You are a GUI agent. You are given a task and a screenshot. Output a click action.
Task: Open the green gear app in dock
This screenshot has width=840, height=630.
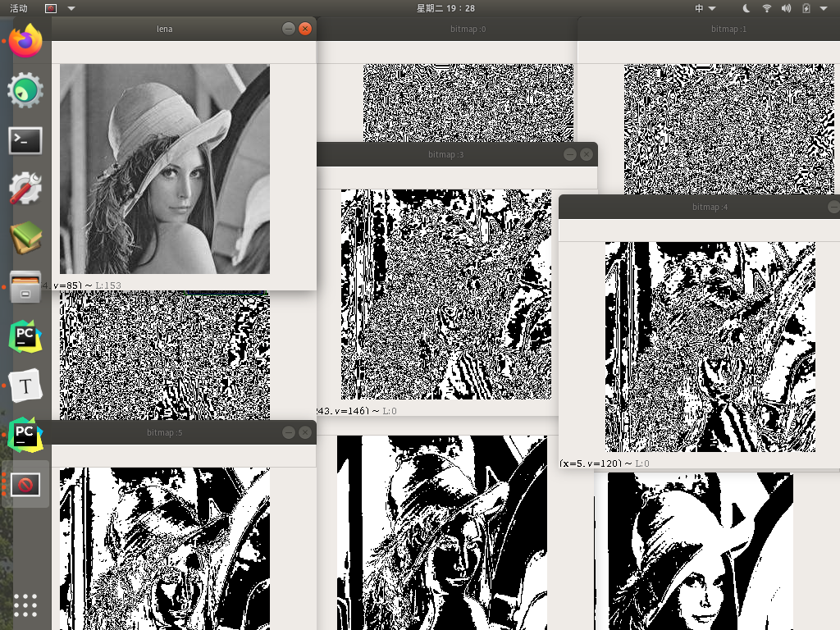pyautogui.click(x=25, y=90)
